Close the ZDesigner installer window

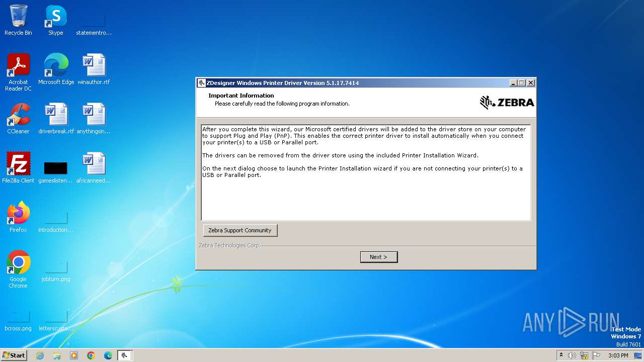coord(530,83)
